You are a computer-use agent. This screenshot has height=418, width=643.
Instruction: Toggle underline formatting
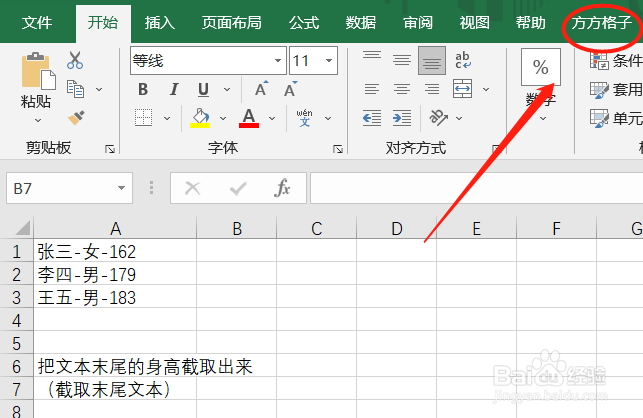[x=203, y=89]
